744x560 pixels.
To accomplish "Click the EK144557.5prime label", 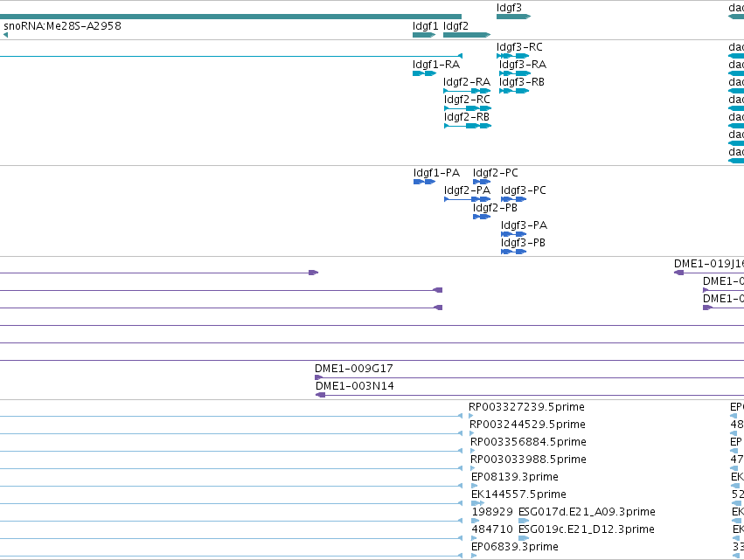I will click(518, 494).
